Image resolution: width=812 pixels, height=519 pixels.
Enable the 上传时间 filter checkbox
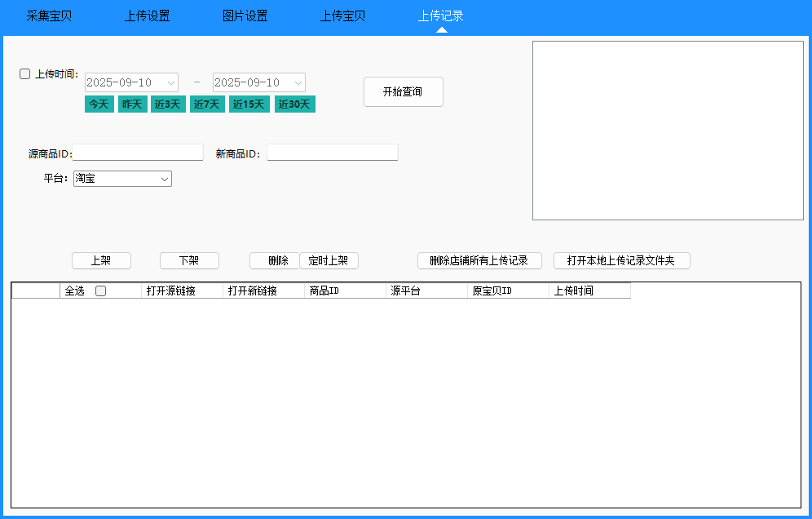(x=25, y=74)
